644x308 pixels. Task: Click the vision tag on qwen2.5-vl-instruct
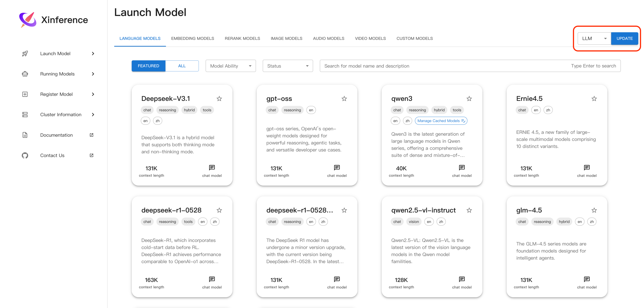coord(414,222)
